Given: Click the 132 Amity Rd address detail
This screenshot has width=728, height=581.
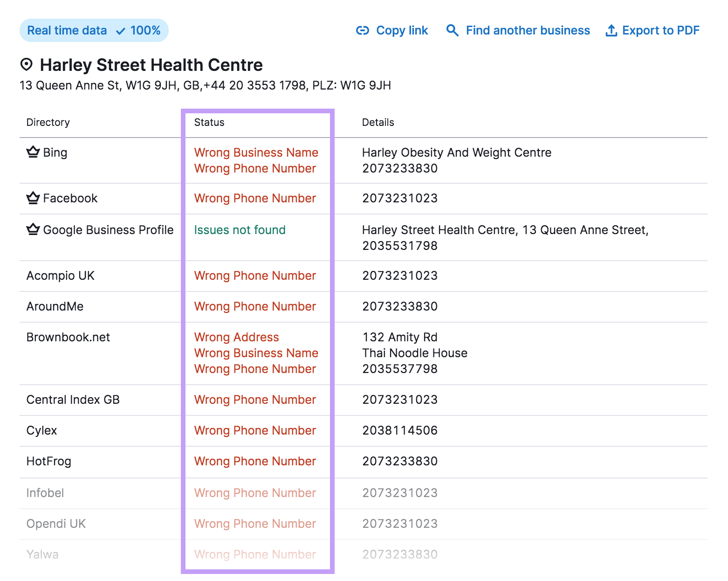Looking at the screenshot, I should point(400,337).
